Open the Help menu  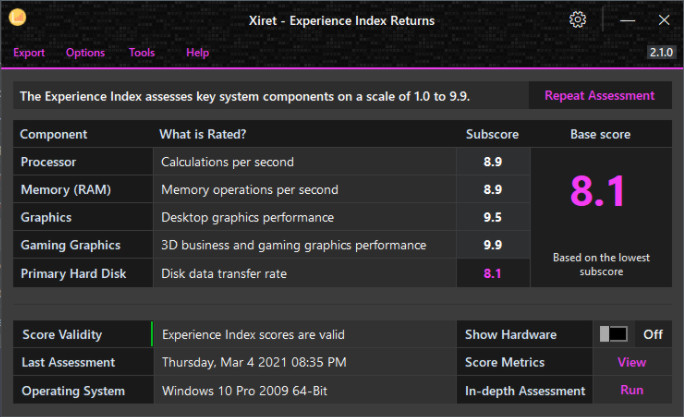click(x=198, y=53)
